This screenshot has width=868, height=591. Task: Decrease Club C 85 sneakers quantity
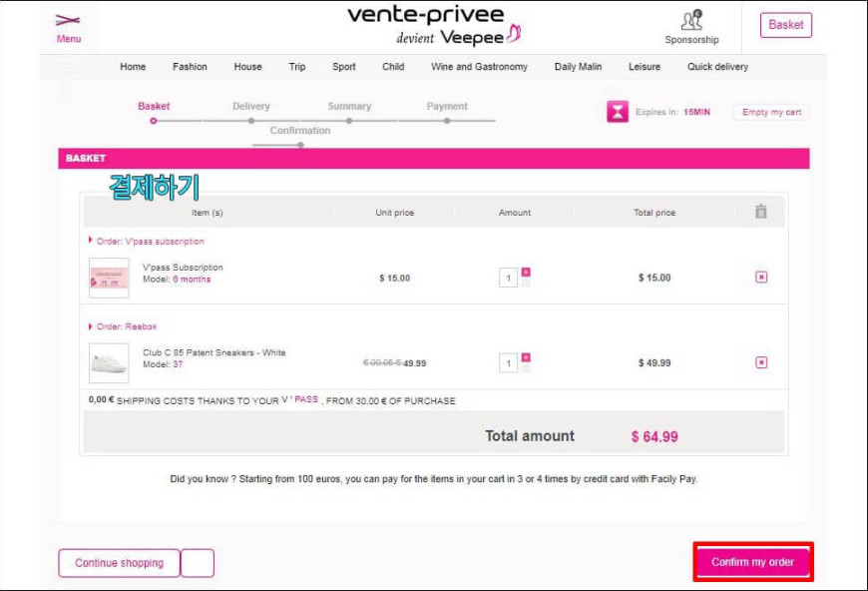coord(526,368)
